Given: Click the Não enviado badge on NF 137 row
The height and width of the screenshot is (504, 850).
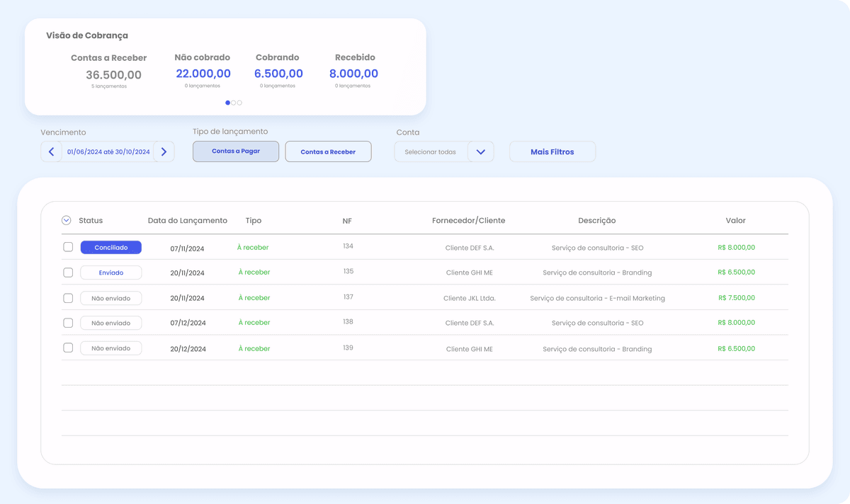Looking at the screenshot, I should [110, 297].
